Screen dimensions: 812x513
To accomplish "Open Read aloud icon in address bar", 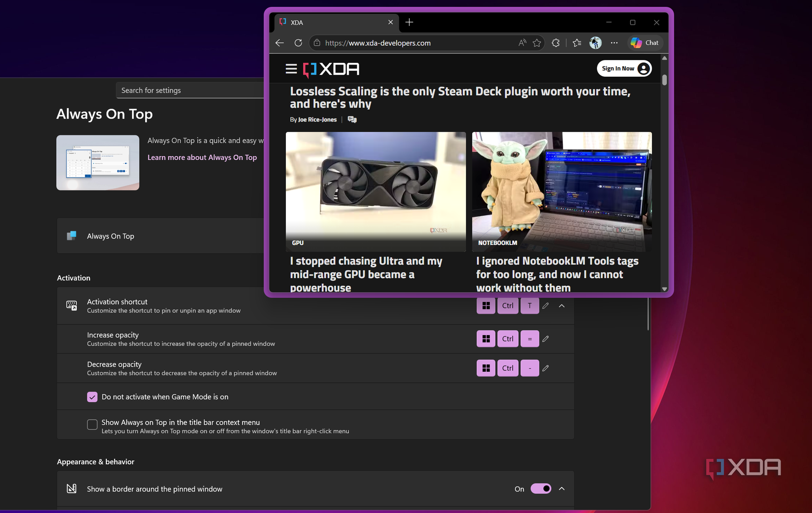I will 522,43.
